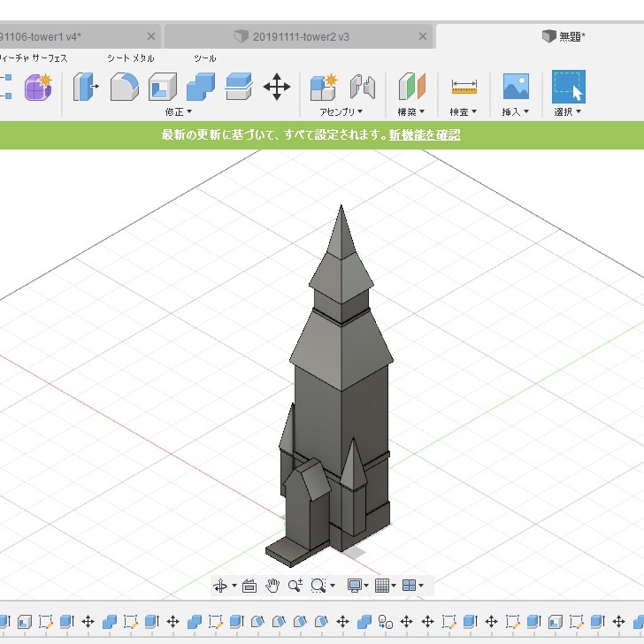Viewport: 644px width, 644px height.
Task: Select the joint feature icon in timeline
Action: point(386,622)
